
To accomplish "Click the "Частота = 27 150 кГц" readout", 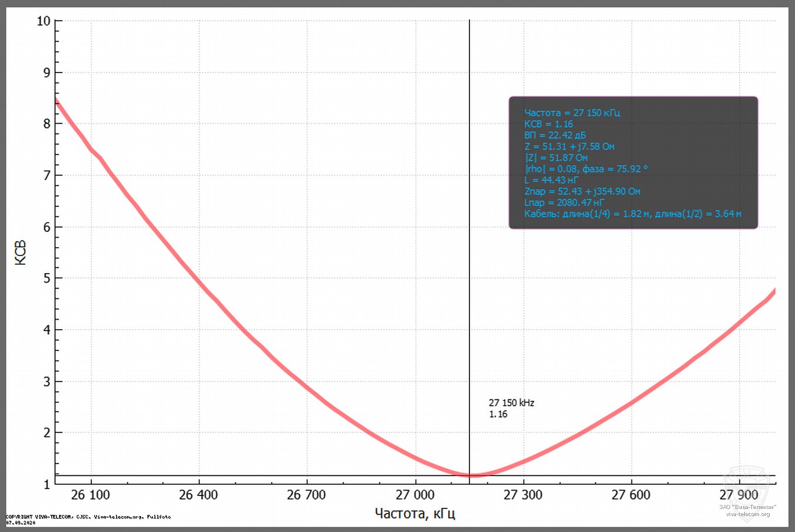I will pyautogui.click(x=571, y=113).
